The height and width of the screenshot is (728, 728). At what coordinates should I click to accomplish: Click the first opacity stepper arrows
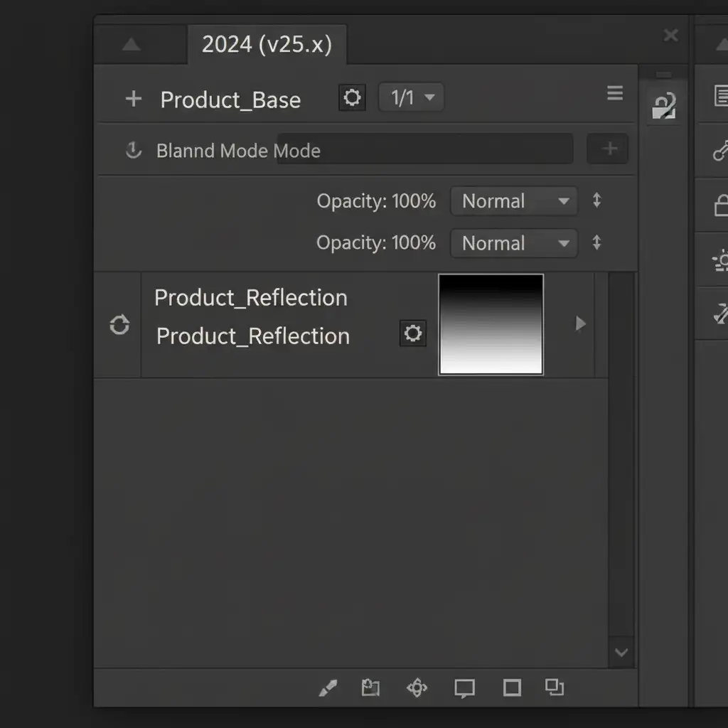(597, 200)
